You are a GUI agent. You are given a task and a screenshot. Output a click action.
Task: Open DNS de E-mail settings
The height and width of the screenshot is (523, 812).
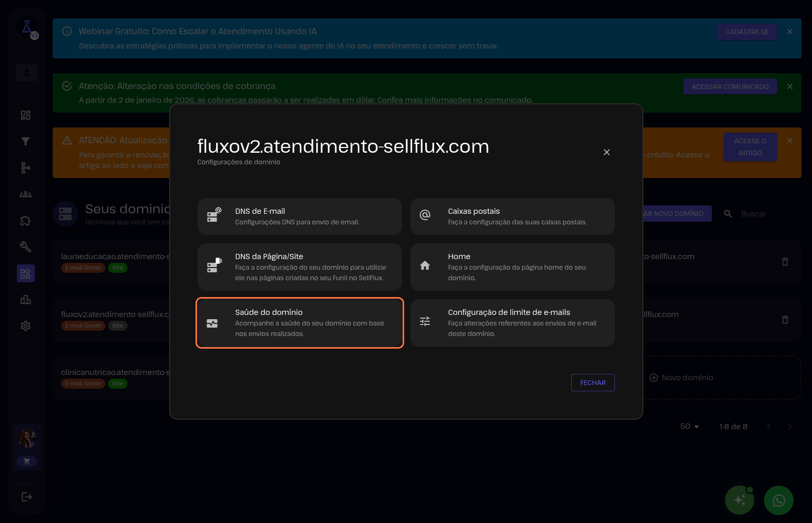299,216
